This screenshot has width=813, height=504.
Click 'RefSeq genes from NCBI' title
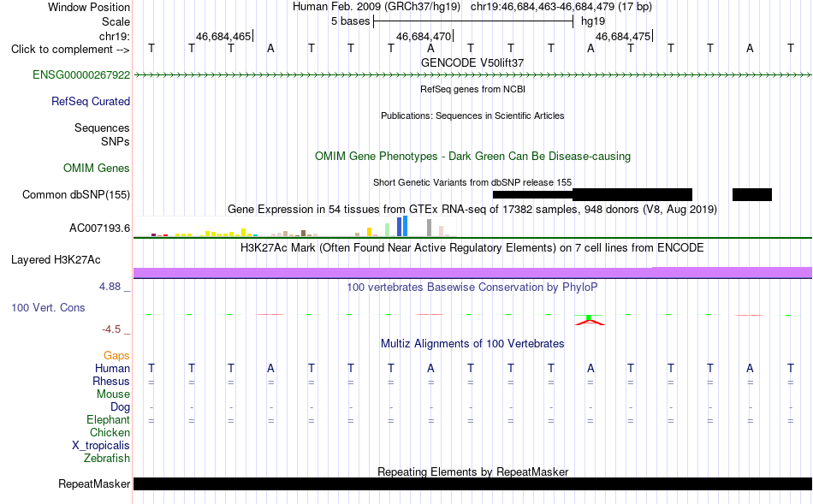tap(473, 89)
